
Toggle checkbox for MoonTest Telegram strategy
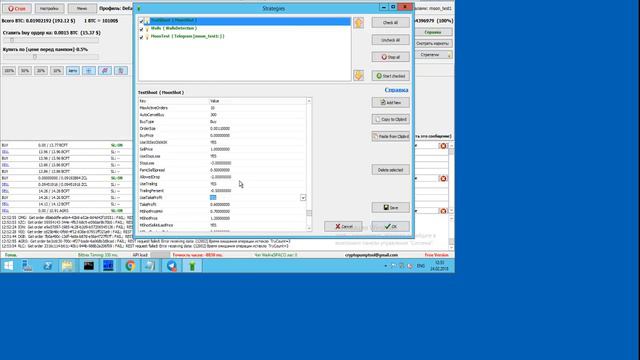[x=142, y=37]
